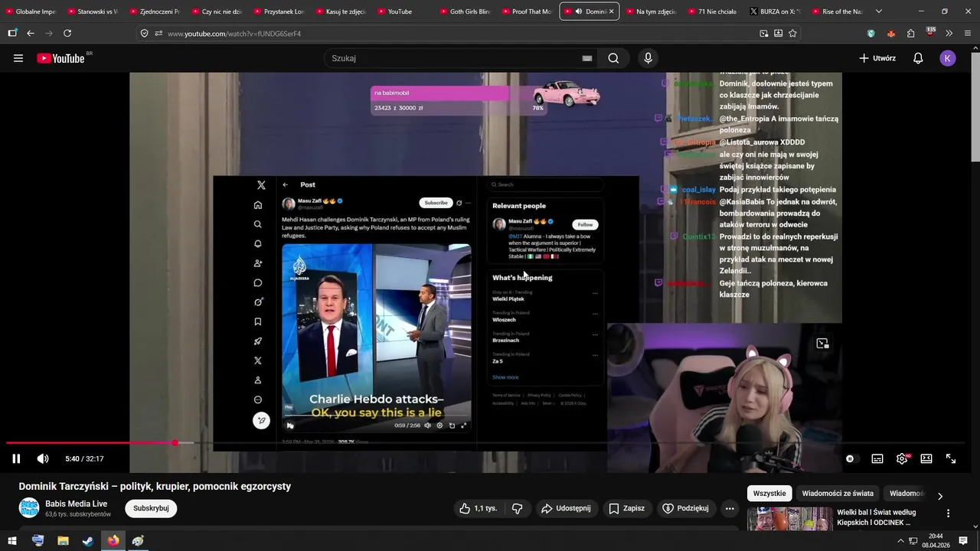Image resolution: width=980 pixels, height=551 pixels.
Task: Close the active Dominik tab
Action: pyautogui.click(x=611, y=11)
